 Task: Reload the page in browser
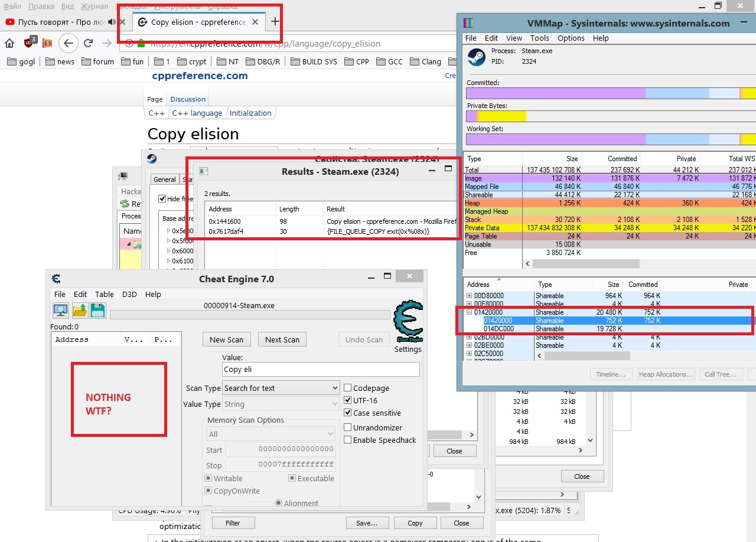pos(88,43)
